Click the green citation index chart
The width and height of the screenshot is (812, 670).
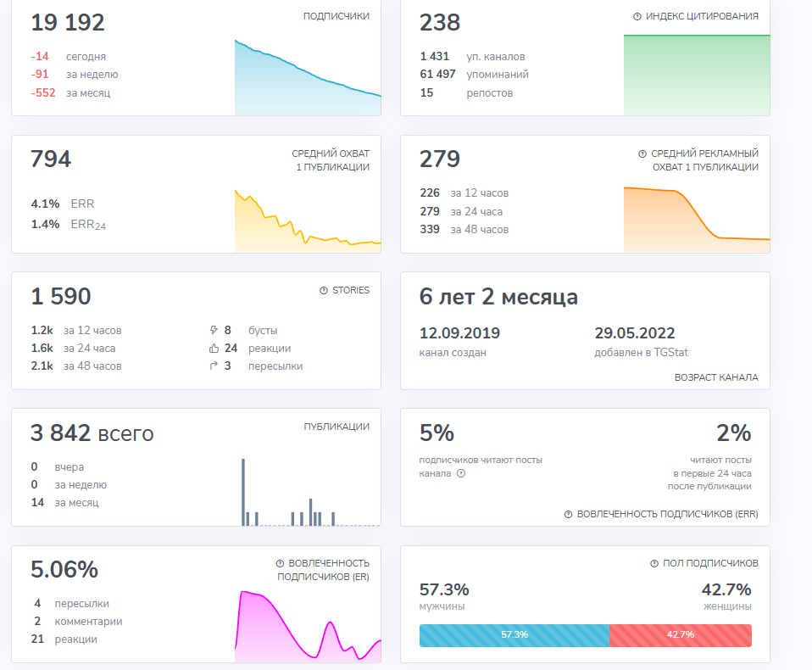click(697, 76)
